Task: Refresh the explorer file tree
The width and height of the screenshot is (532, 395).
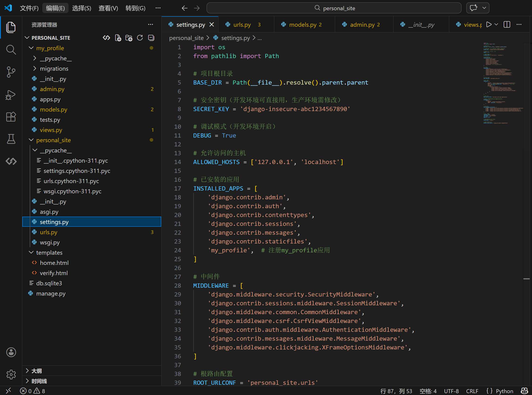Action: pos(140,38)
